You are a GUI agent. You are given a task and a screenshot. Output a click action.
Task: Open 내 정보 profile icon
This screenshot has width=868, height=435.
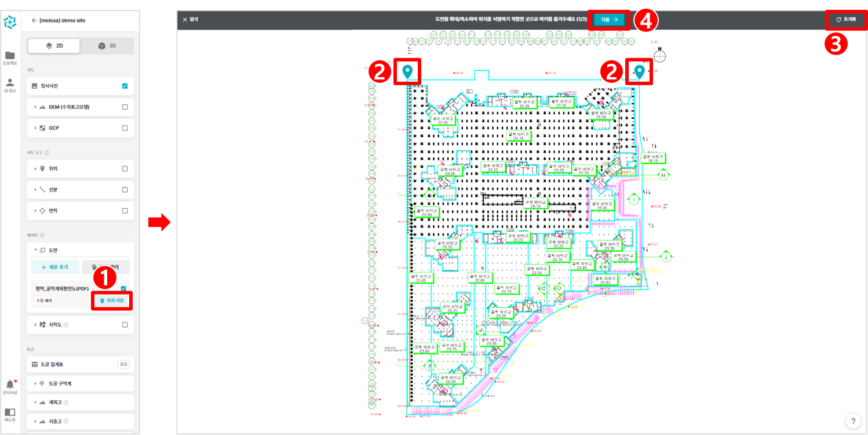point(10,83)
